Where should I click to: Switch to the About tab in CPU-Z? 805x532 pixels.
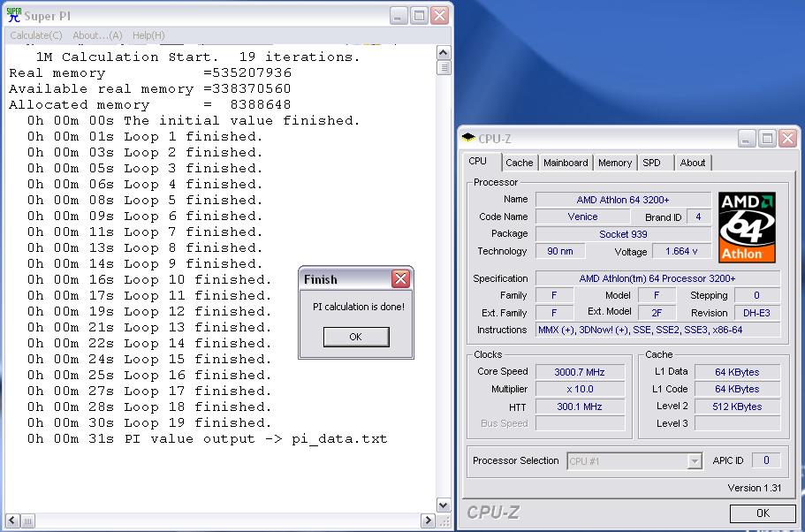pos(693,163)
